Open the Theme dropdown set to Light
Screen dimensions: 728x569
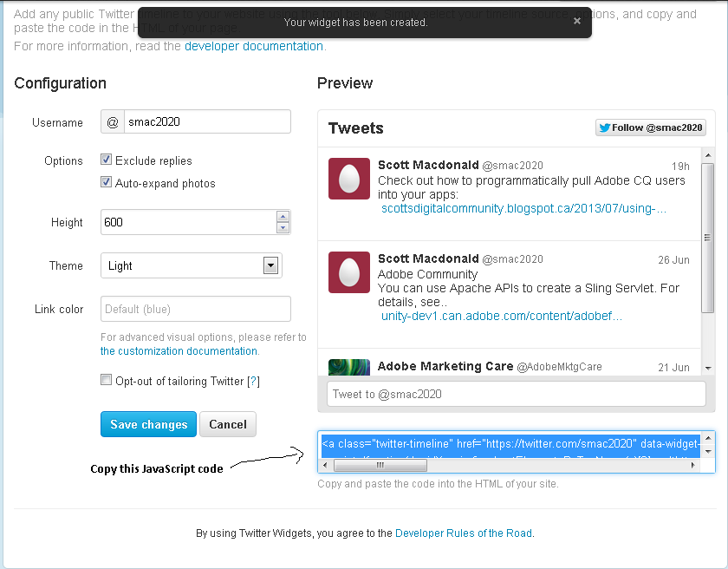pyautogui.click(x=192, y=265)
